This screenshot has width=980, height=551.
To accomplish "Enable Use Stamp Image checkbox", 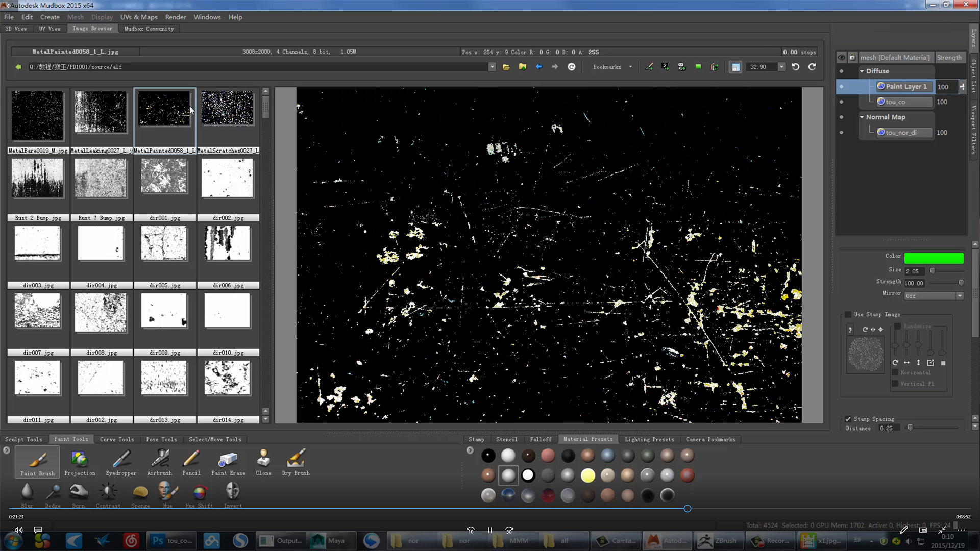I will pyautogui.click(x=848, y=314).
